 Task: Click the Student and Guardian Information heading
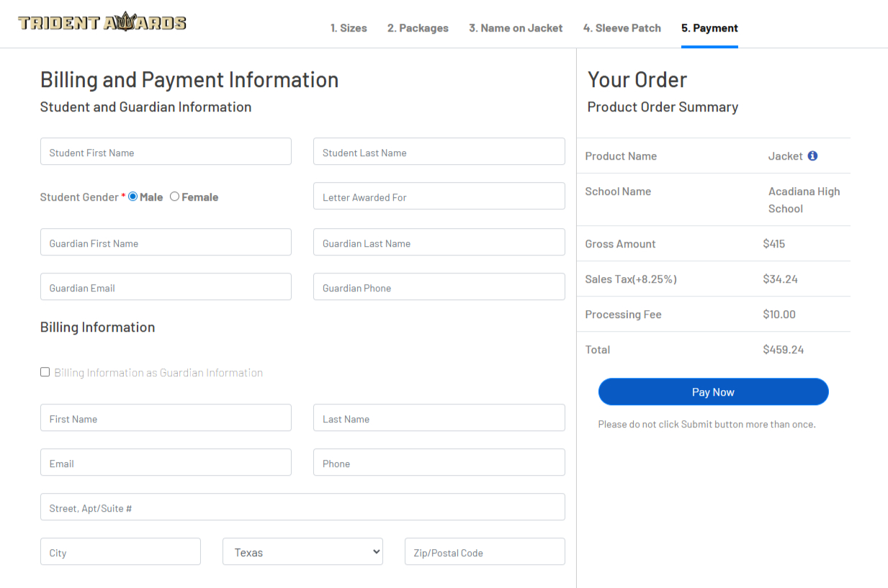tap(146, 107)
